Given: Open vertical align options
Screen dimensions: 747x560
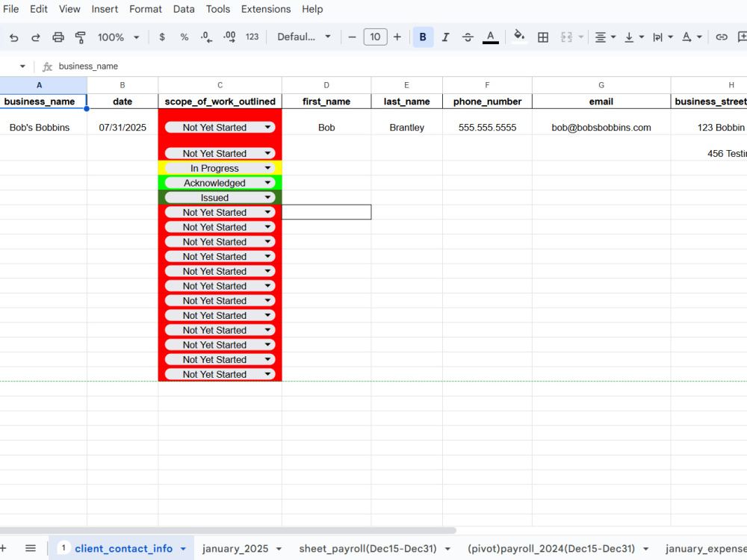Looking at the screenshot, I should click(634, 37).
